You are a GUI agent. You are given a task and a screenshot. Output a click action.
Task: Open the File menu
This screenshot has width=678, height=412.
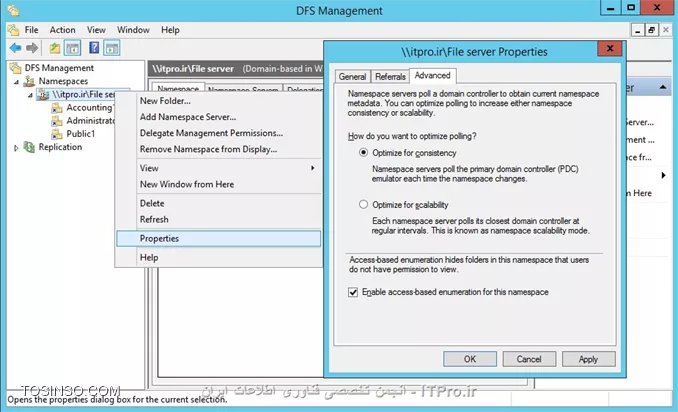click(x=31, y=30)
